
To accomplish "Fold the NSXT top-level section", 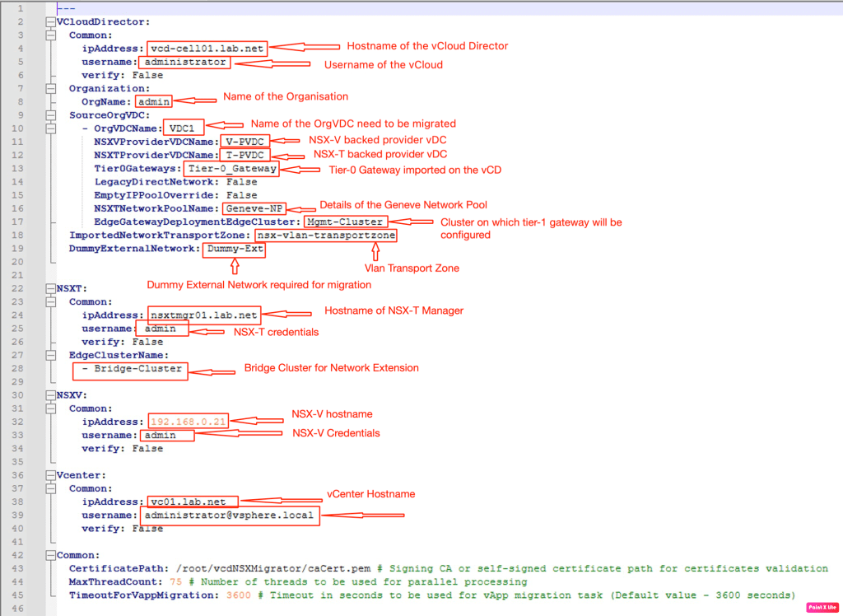I will (51, 289).
